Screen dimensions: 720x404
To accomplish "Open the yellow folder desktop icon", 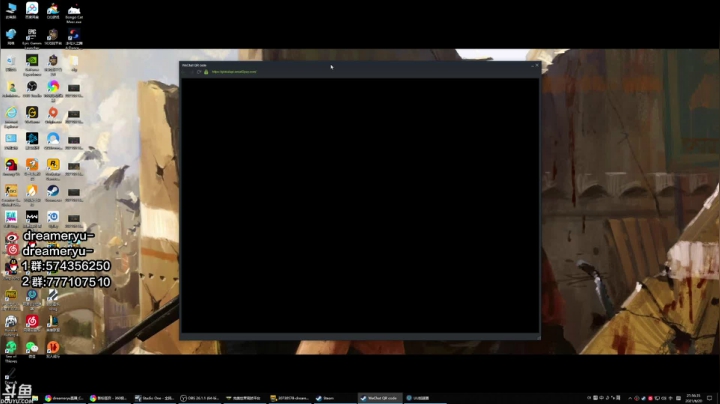I will click(x=74, y=63).
